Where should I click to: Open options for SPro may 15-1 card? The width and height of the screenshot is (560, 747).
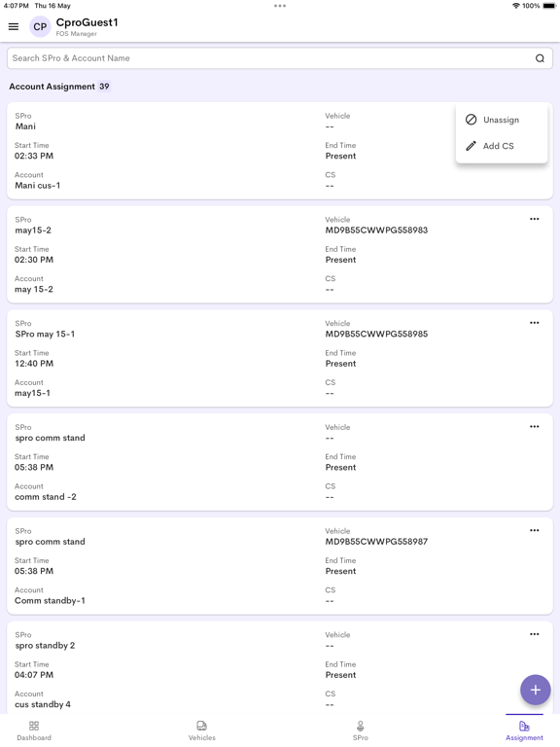click(x=535, y=323)
